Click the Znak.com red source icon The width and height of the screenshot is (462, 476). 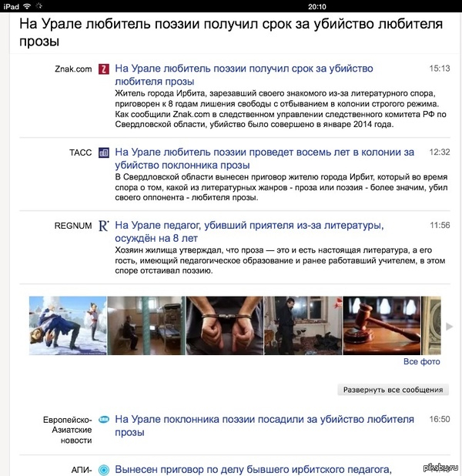(104, 69)
